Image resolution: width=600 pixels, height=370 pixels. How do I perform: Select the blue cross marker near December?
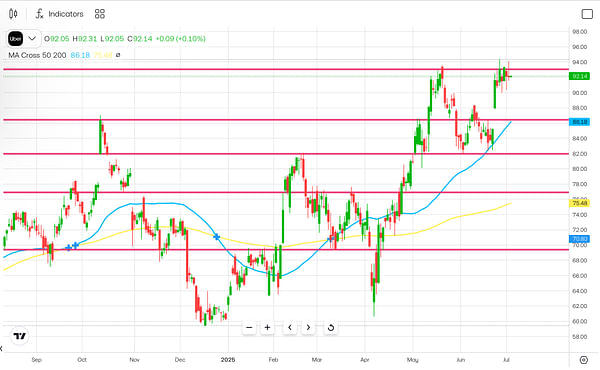coord(217,237)
